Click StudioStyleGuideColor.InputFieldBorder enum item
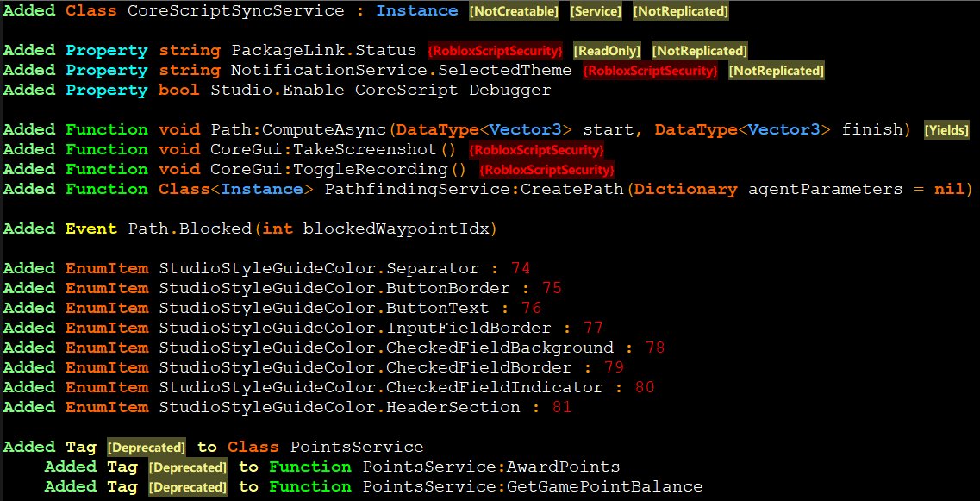Viewport: 980px width, 501px height. pos(355,329)
